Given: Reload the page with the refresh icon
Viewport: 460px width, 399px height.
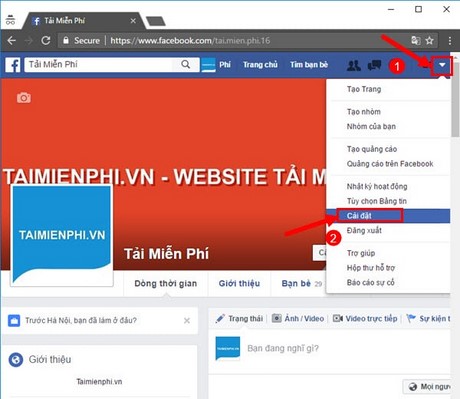Looking at the screenshot, I should click(x=46, y=41).
